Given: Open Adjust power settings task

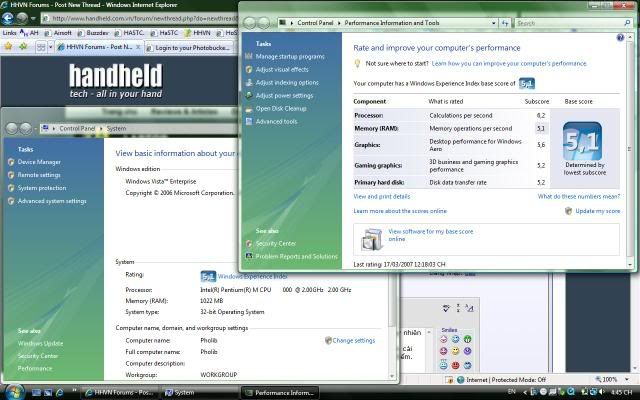Looking at the screenshot, I should point(284,96).
